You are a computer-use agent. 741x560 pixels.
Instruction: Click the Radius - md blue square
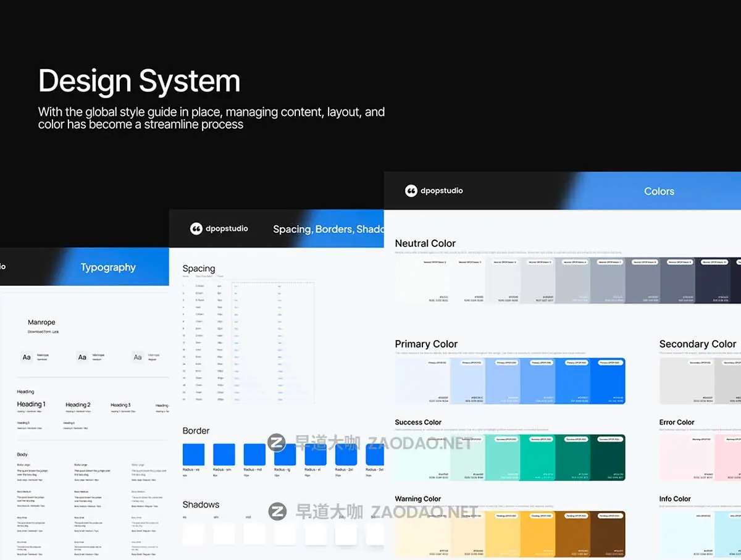[254, 454]
